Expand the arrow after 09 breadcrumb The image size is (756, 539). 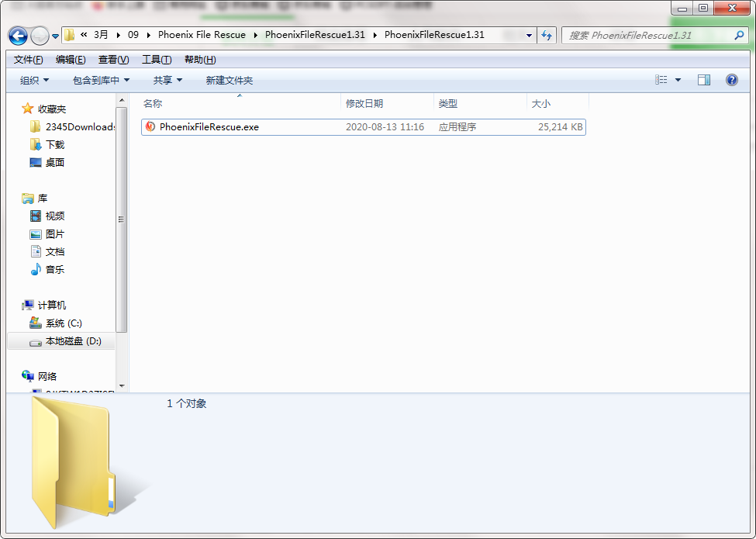point(148,35)
